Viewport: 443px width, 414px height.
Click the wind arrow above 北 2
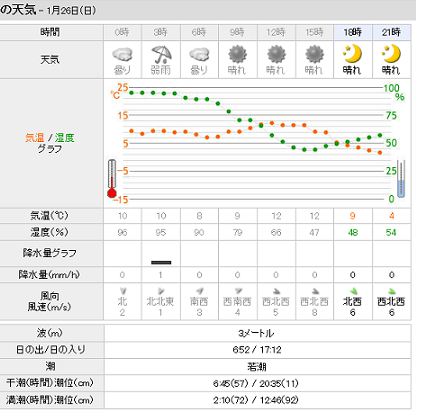(x=122, y=291)
